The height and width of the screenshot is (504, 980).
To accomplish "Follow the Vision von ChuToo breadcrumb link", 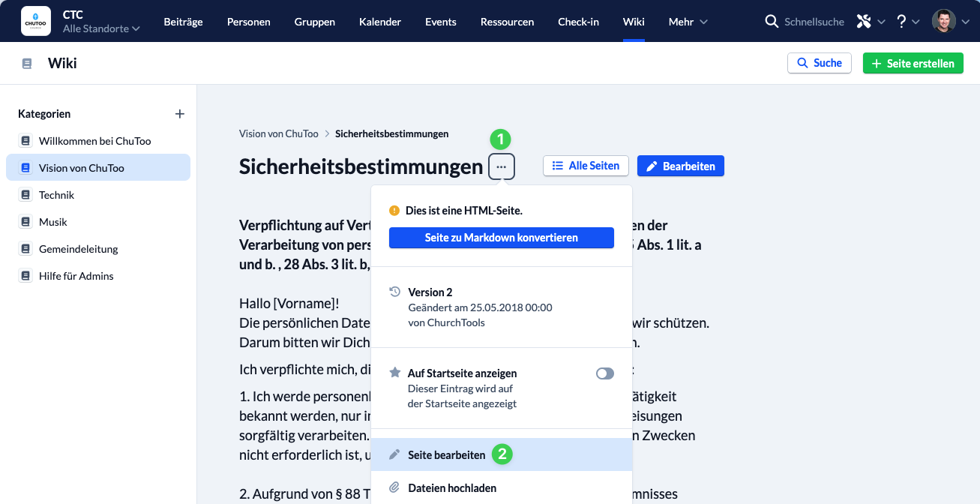I will coord(279,133).
